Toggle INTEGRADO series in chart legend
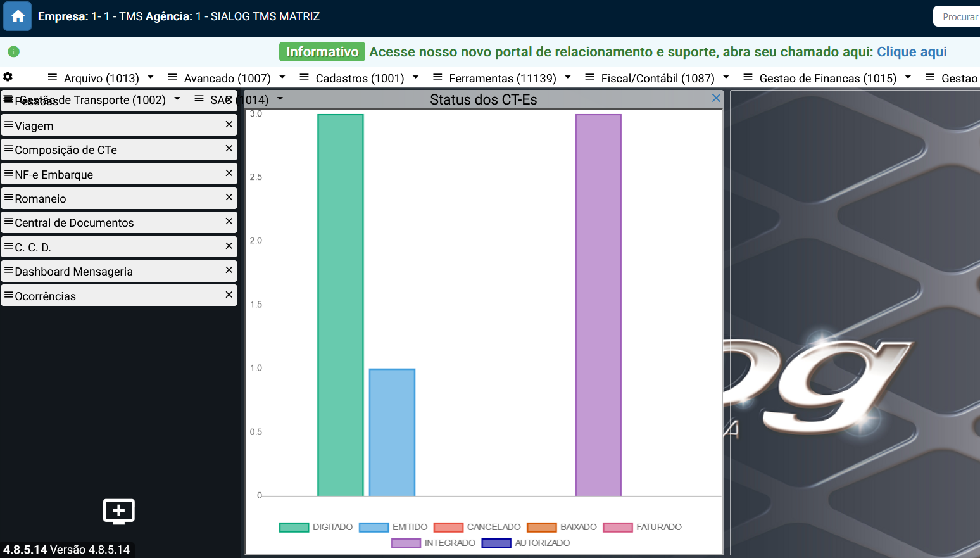The width and height of the screenshot is (980, 558). coord(433,543)
